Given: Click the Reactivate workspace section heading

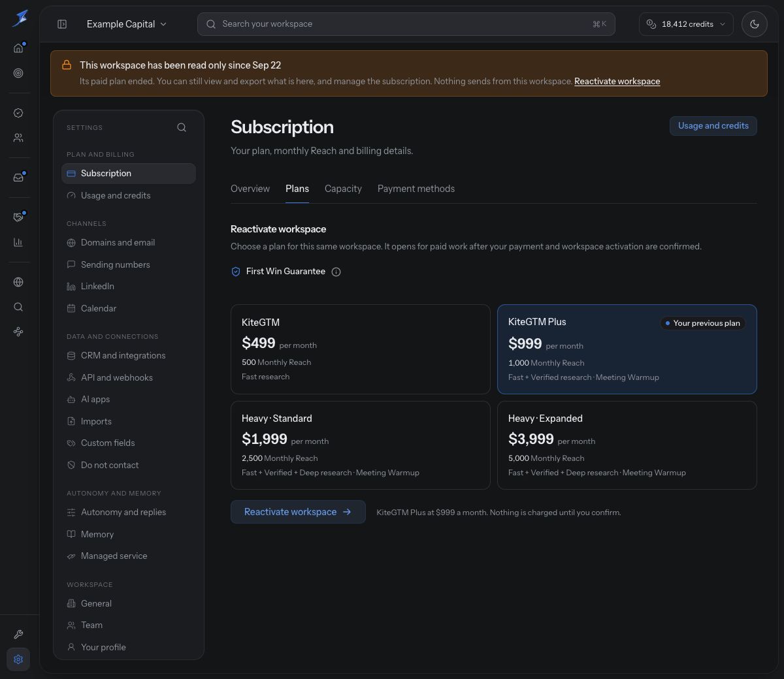Looking at the screenshot, I should click(x=278, y=229).
